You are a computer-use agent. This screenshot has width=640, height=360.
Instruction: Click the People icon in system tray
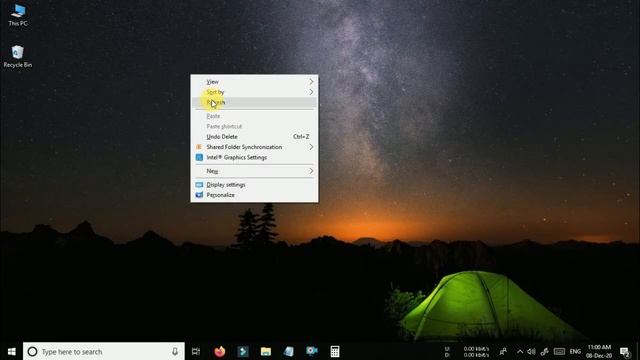(x=503, y=351)
